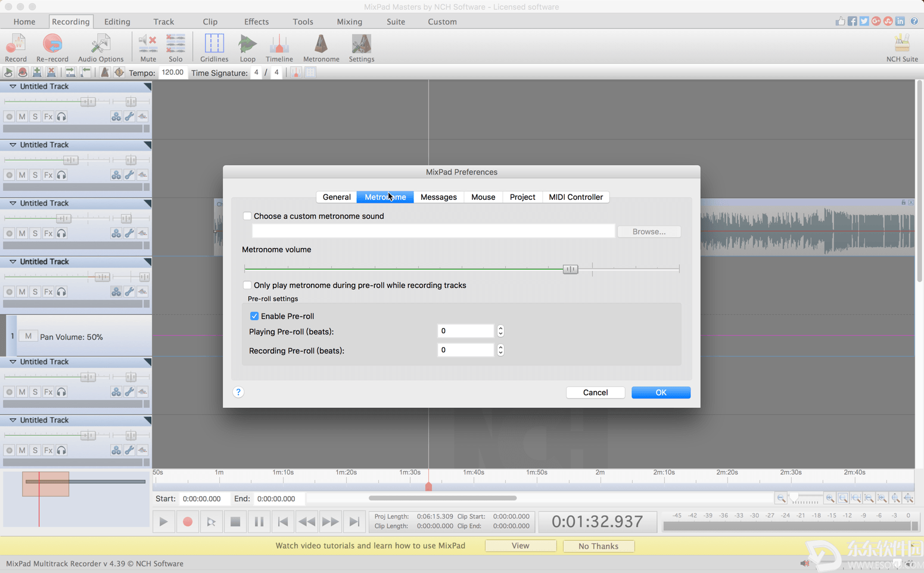Open Audio Options from the toolbar
The width and height of the screenshot is (924, 573).
tap(101, 48)
